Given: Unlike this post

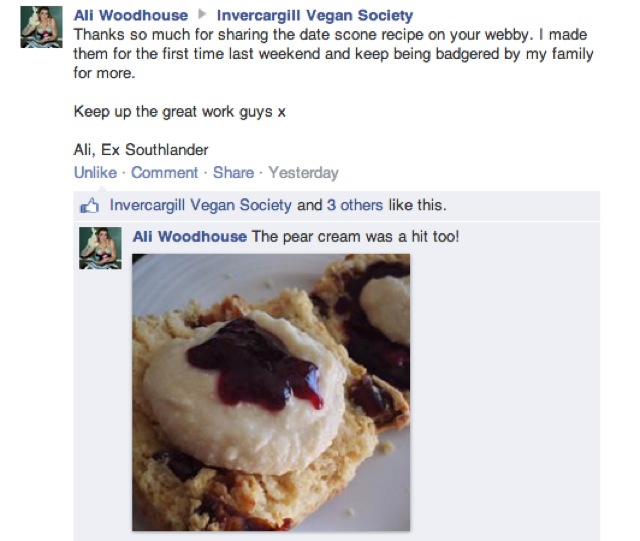Looking at the screenshot, I should click(95, 173).
